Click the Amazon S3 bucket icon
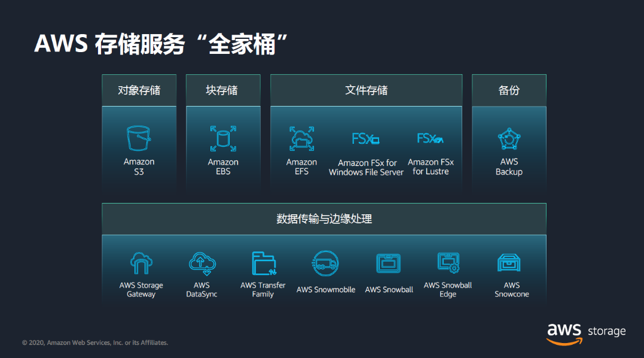644x358 pixels. coord(138,138)
